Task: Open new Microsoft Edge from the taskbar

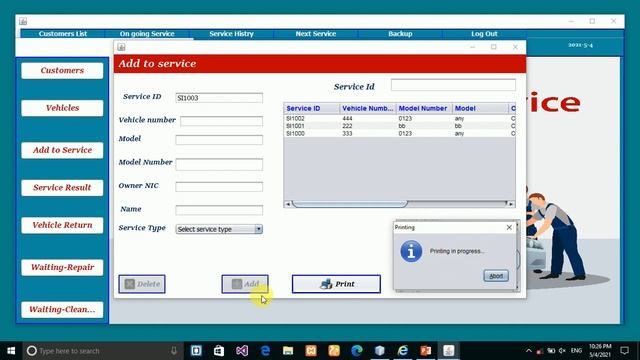Action: 357,351
